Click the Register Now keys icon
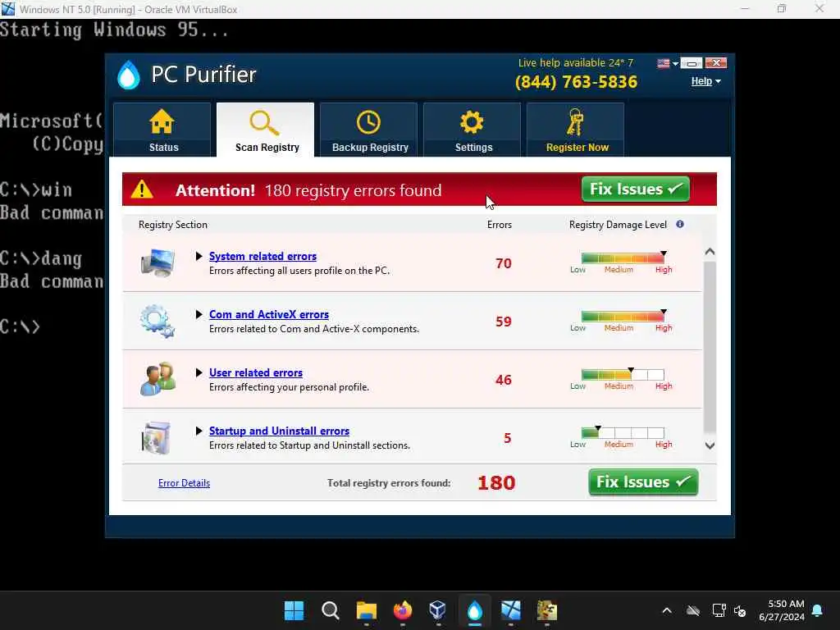Image resolution: width=840 pixels, height=630 pixels. [575, 123]
